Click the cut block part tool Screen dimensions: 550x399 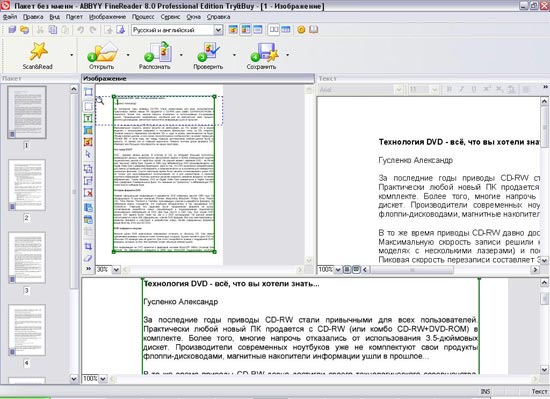tap(88, 181)
